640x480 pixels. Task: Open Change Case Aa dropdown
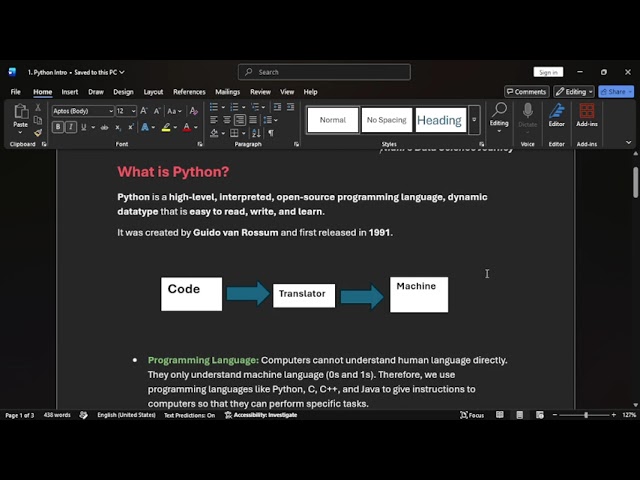coord(174,111)
